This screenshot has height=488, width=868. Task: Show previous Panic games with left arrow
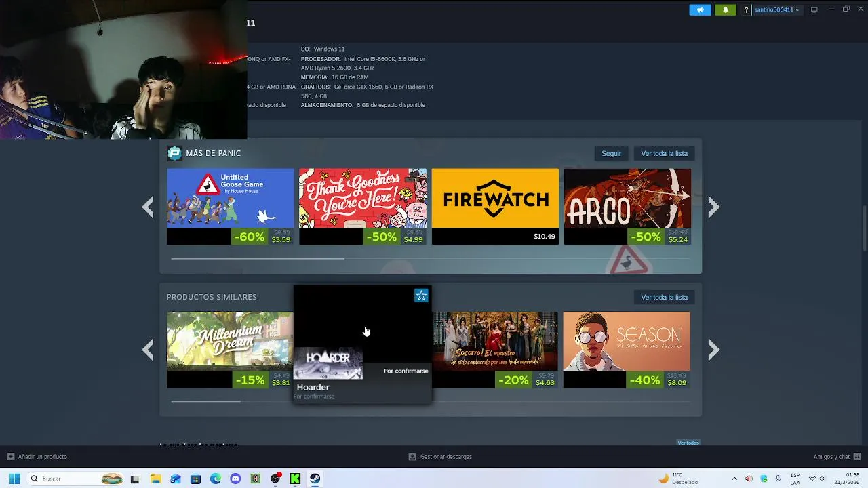tap(148, 207)
